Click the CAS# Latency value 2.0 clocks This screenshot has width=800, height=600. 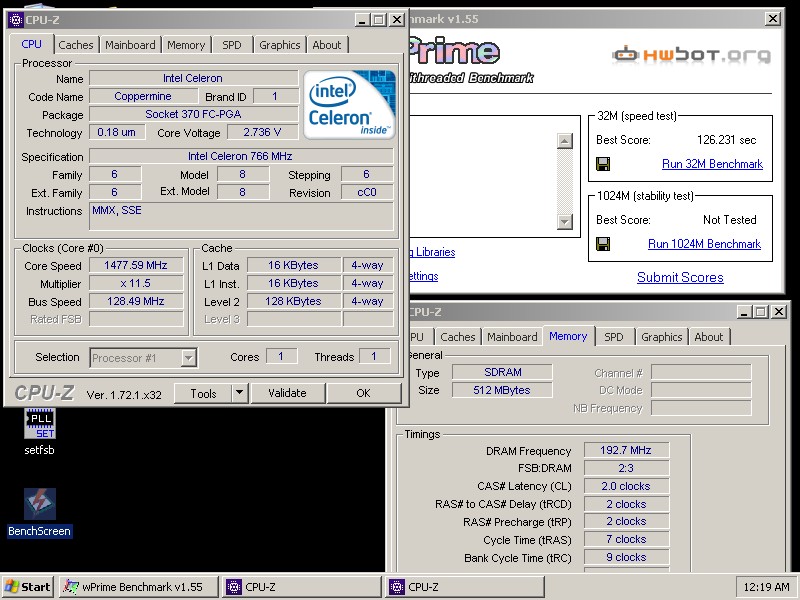pos(626,486)
